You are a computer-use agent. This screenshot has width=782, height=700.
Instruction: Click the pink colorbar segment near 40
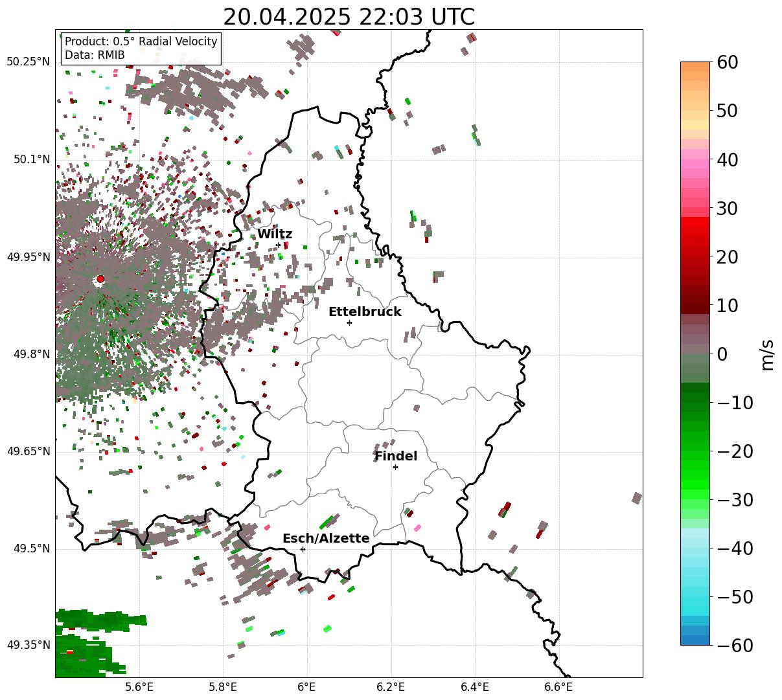tap(695, 164)
